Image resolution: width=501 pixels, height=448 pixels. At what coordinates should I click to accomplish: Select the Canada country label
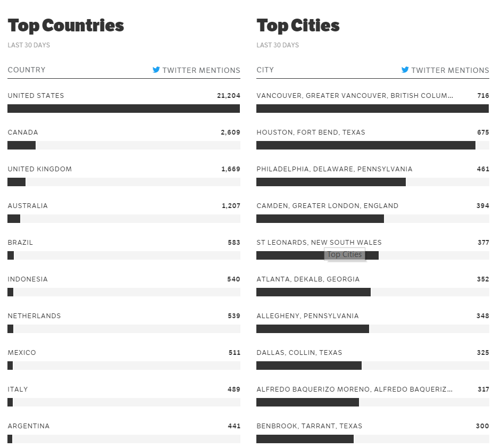click(x=23, y=132)
